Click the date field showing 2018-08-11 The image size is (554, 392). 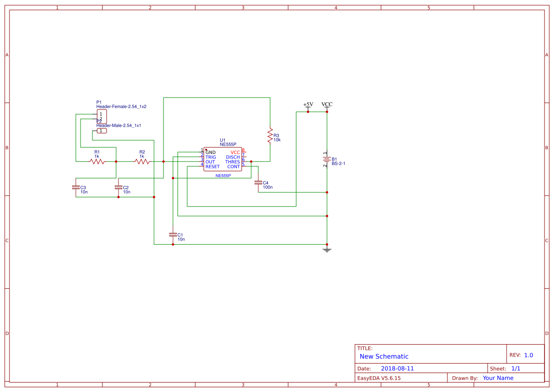tap(397, 368)
